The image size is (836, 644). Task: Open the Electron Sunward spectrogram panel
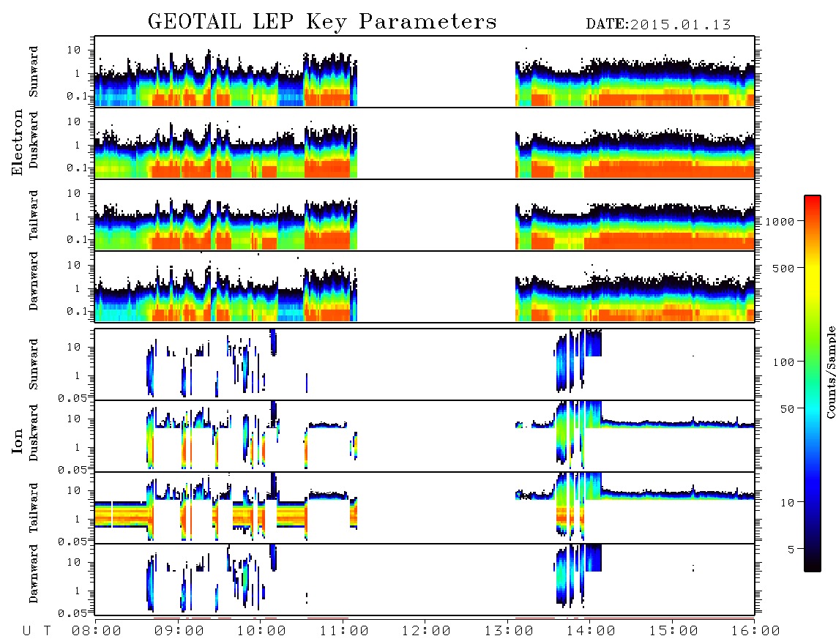pyautogui.click(x=425, y=72)
